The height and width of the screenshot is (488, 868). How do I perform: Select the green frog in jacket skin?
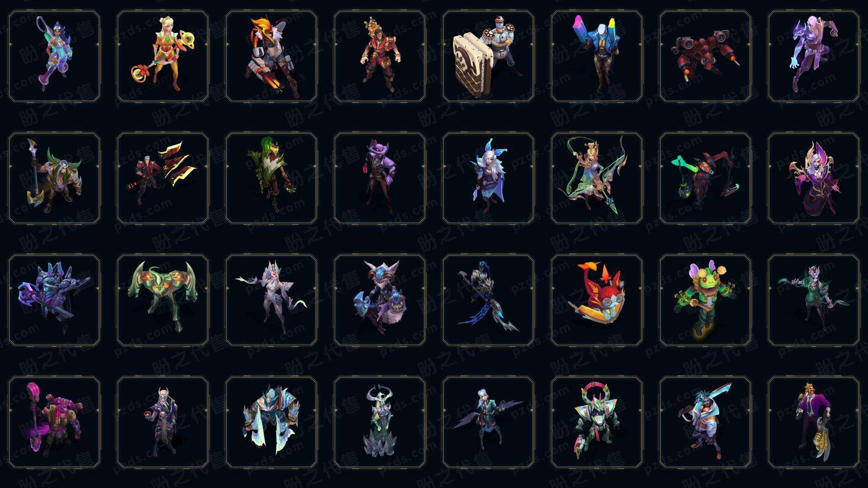click(x=705, y=300)
